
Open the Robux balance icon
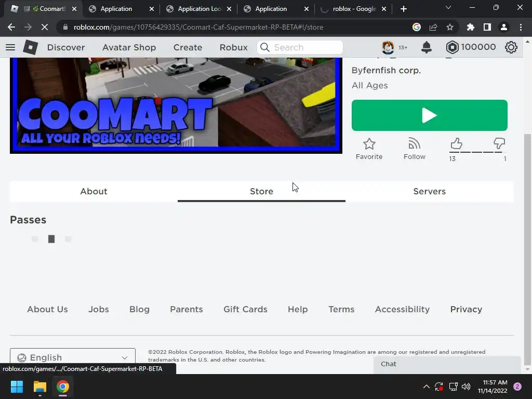[x=453, y=47]
